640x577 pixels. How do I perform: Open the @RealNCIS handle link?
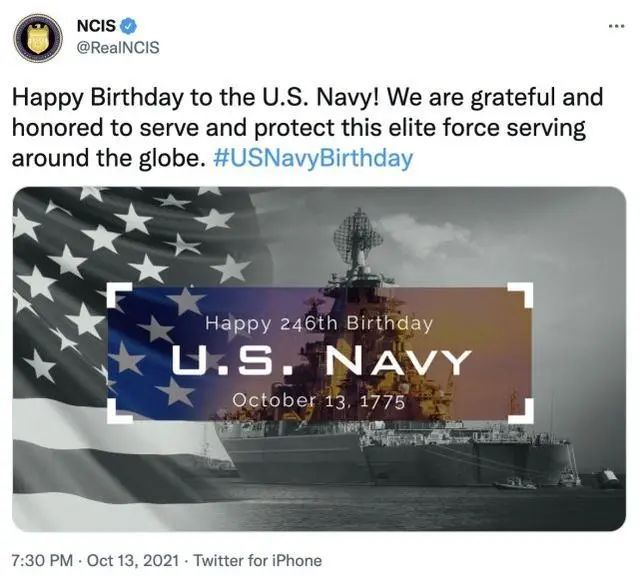coord(117,47)
